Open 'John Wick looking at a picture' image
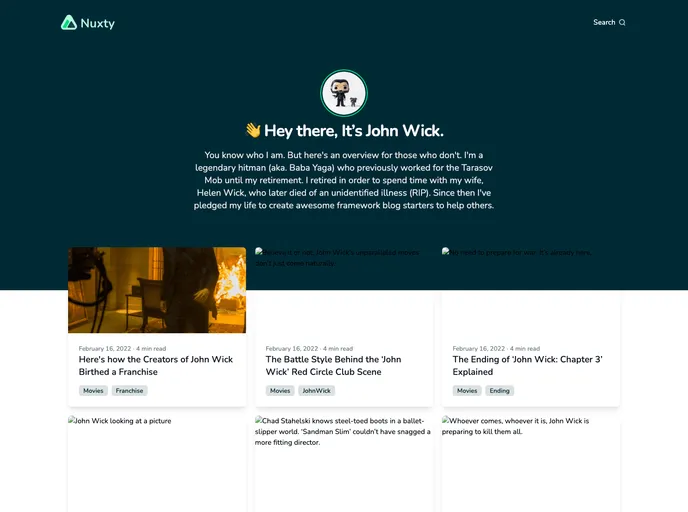Viewport: 688px width, 512px height. 157,465
